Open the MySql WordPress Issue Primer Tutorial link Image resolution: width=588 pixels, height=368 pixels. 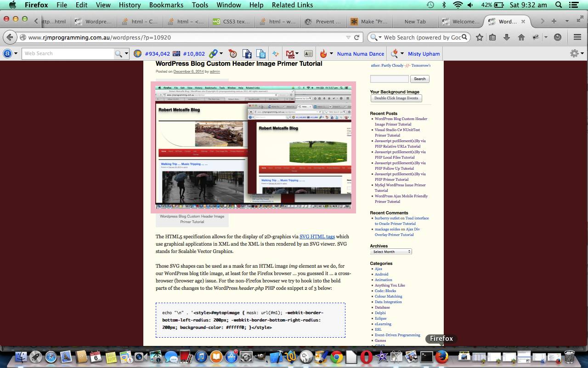click(x=400, y=188)
